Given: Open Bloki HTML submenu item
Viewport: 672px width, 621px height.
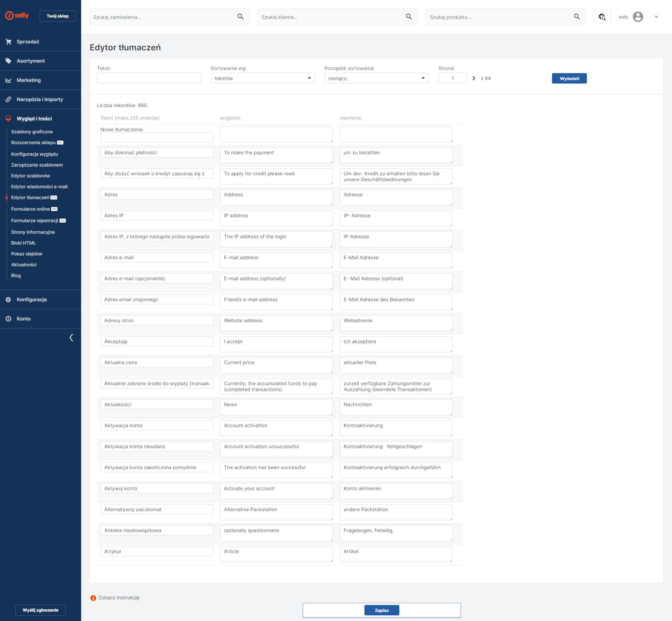Looking at the screenshot, I should (x=23, y=243).
